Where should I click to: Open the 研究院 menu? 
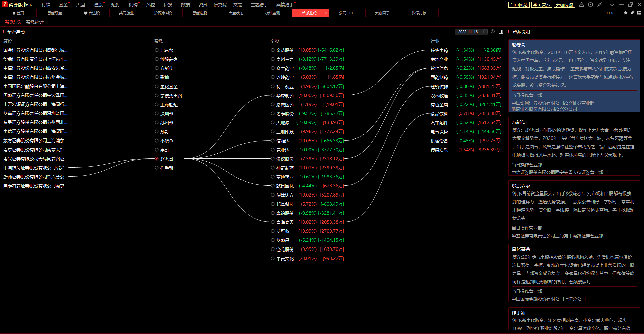(220, 5)
